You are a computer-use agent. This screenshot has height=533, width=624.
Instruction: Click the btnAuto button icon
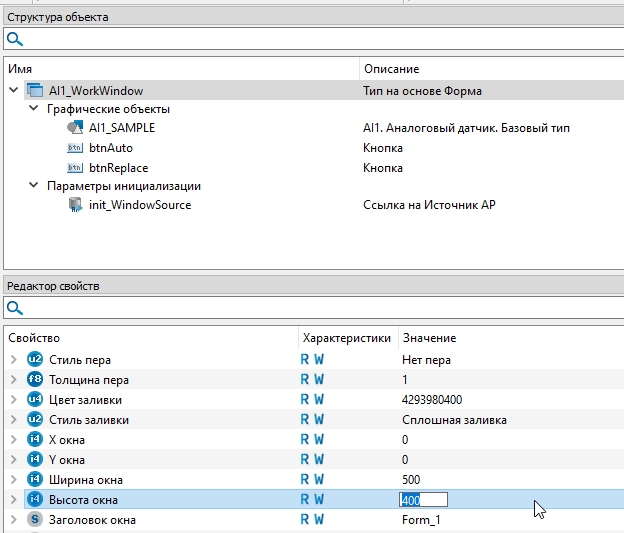75,148
